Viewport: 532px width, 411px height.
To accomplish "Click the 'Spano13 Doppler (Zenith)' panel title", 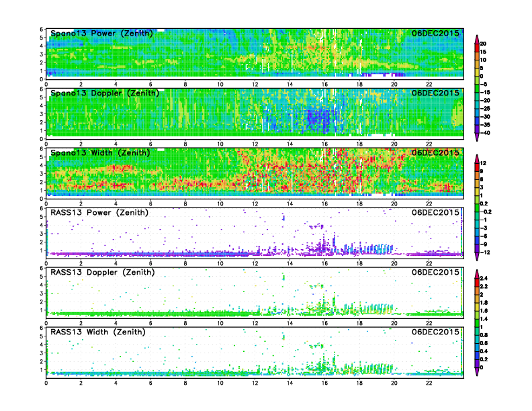I will (105, 93).
